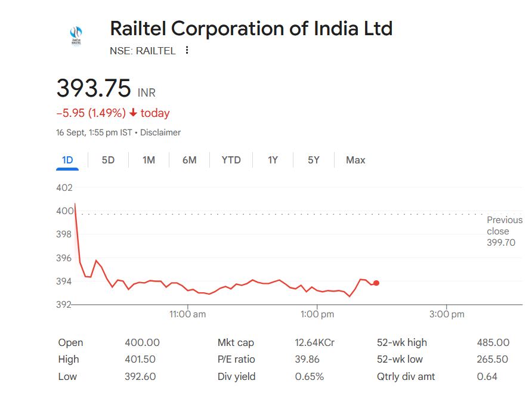Click the 11:00 am chart axis label
The image size is (532, 405).
pos(188,314)
